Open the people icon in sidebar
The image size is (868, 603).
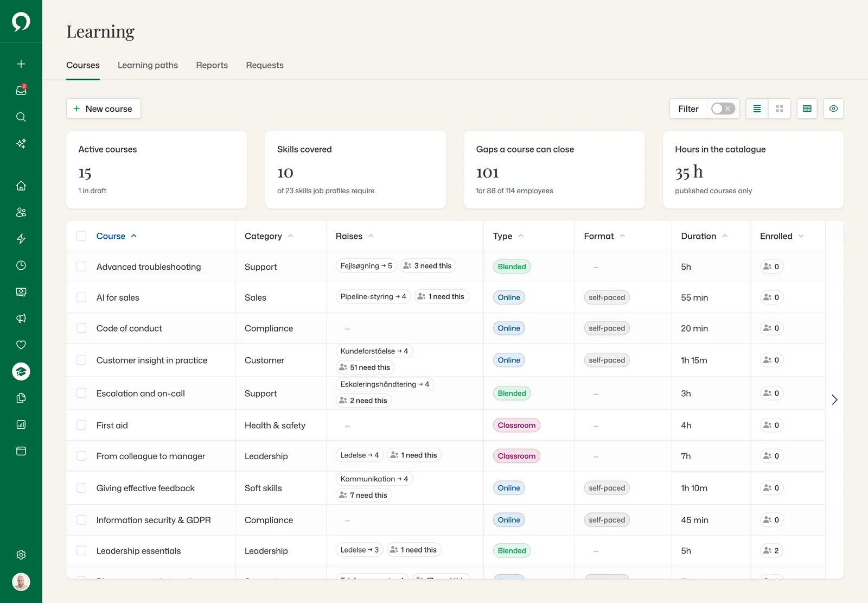point(21,212)
